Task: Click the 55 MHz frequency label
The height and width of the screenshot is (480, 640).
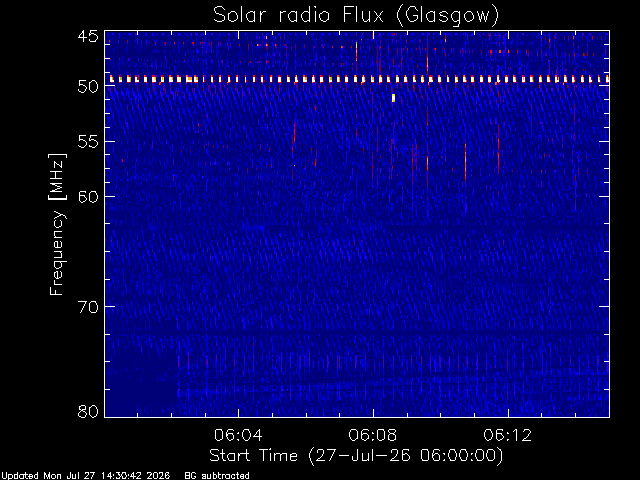Action: (x=88, y=142)
